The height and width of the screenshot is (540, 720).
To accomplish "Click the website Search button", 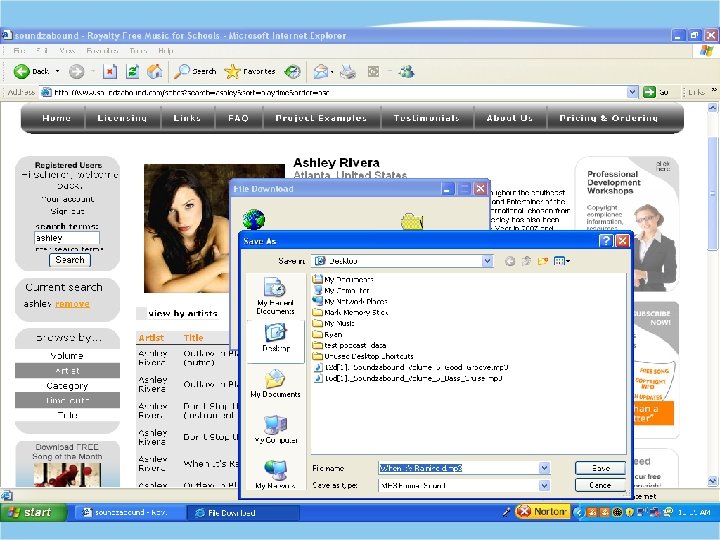I will (x=70, y=260).
